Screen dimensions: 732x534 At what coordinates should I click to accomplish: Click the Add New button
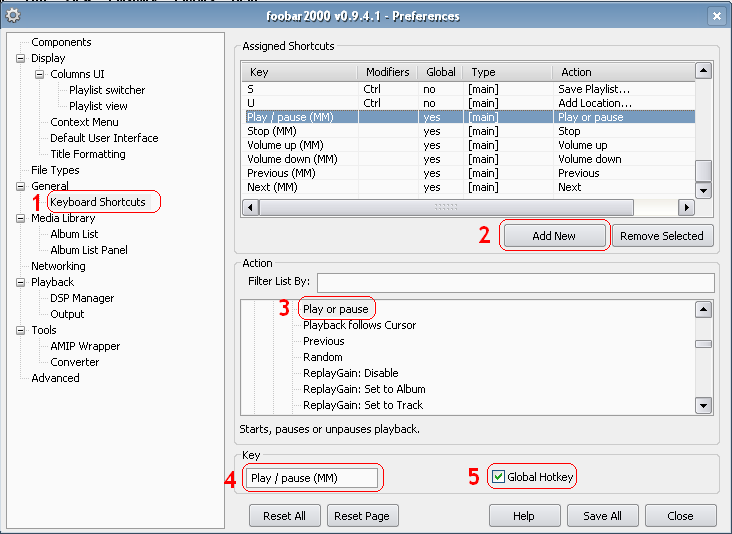tap(554, 236)
